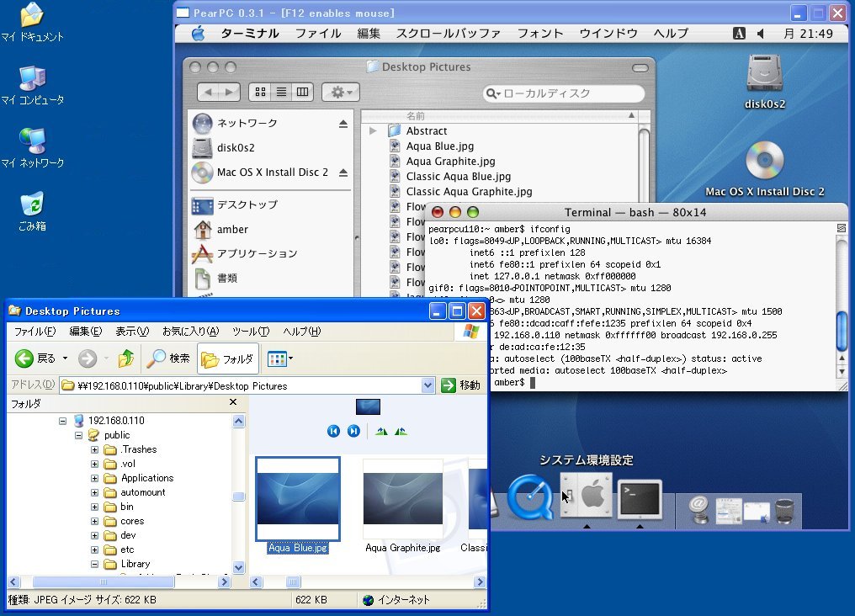Open the Recycle Bin desktop icon
Screen dimensions: 855x616
coord(32,210)
